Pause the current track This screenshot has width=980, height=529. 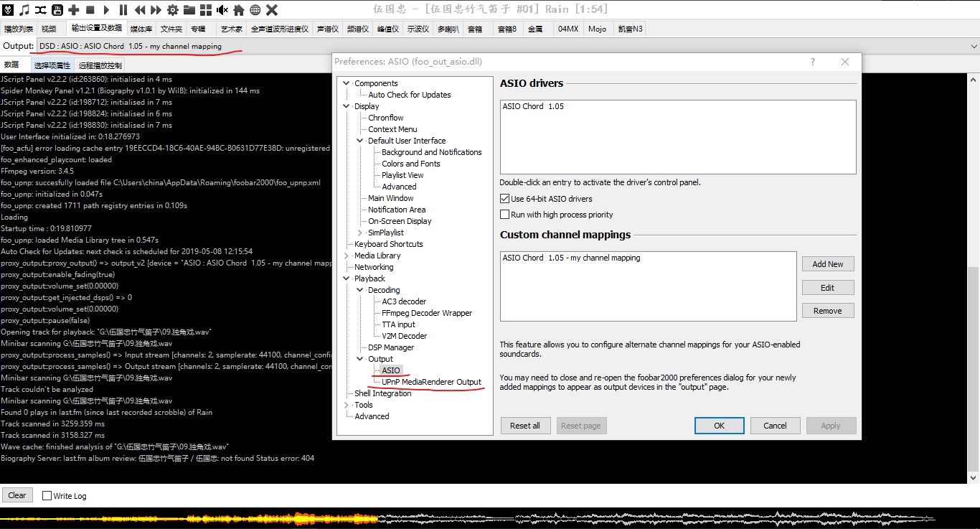[x=123, y=9]
